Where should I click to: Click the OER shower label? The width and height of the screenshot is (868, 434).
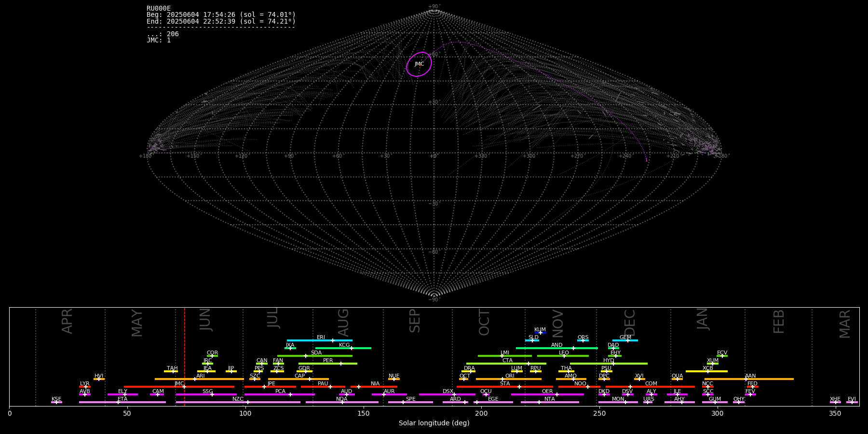pos(547,392)
